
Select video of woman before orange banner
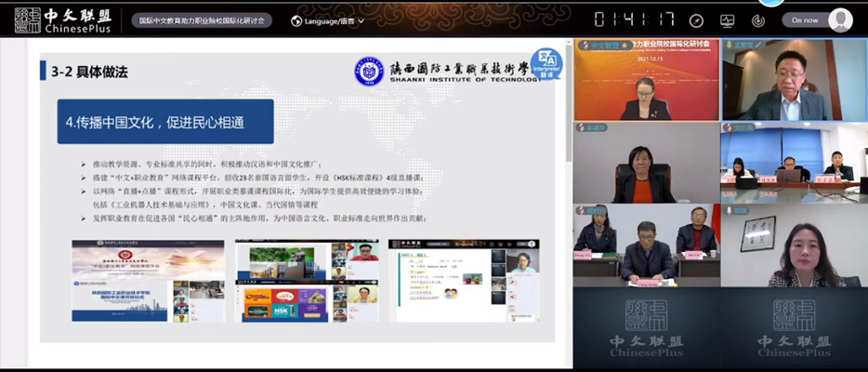click(646, 81)
